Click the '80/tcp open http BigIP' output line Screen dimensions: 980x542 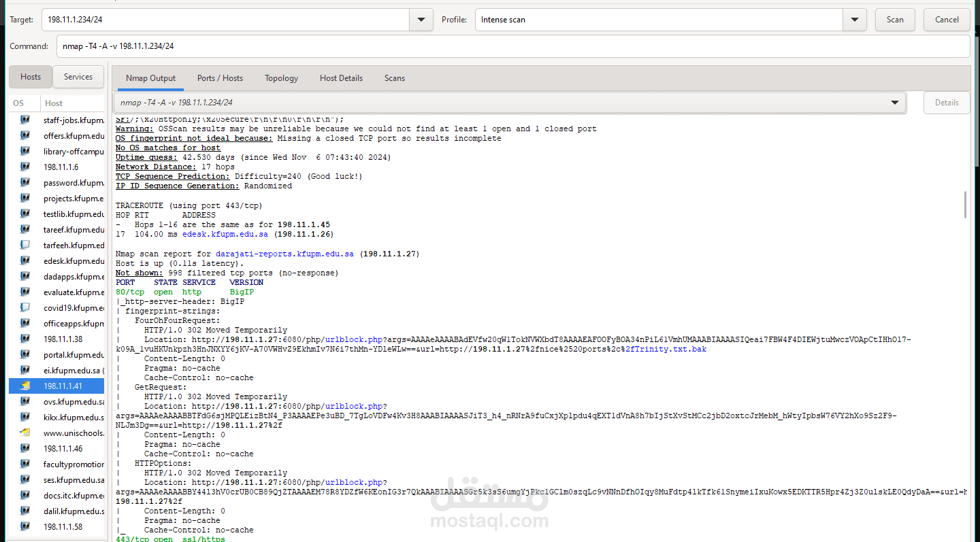pyautogui.click(x=185, y=292)
